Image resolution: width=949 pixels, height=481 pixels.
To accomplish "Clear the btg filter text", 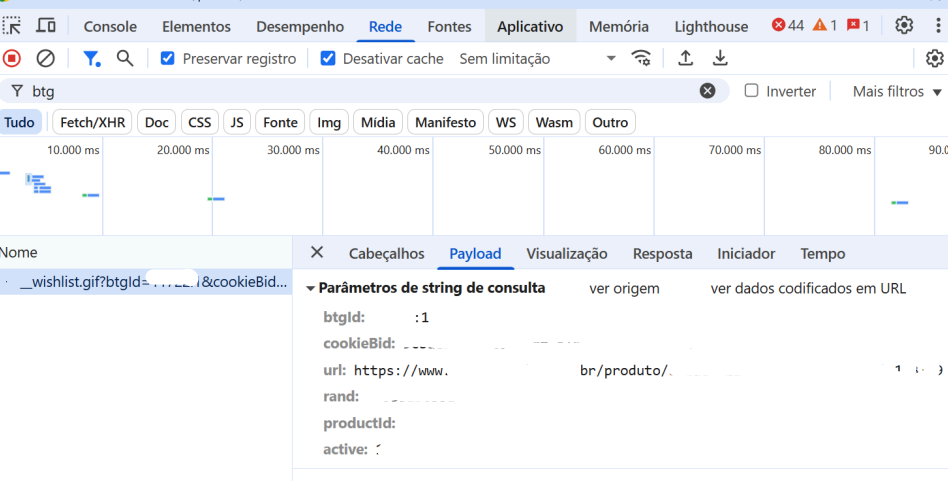I will pyautogui.click(x=707, y=91).
